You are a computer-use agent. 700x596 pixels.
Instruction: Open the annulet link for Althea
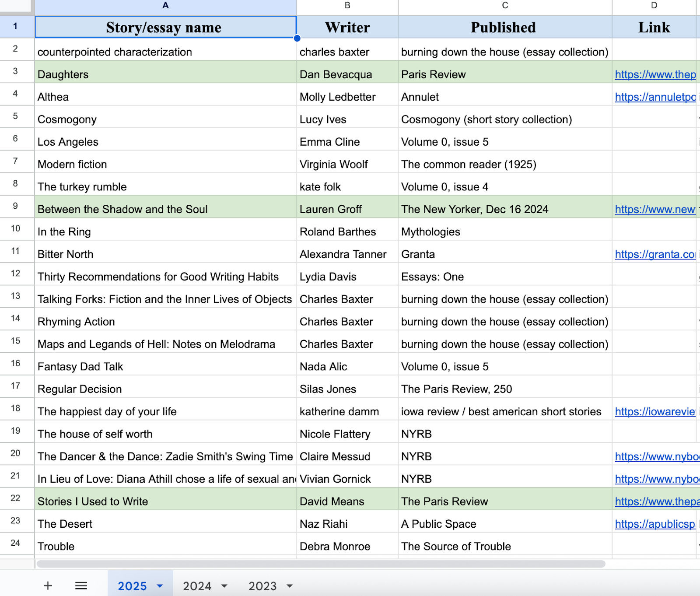coord(655,97)
